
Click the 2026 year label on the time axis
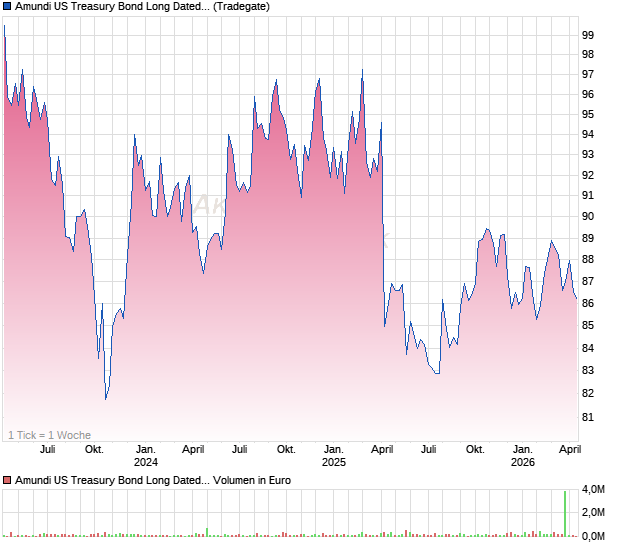click(523, 462)
